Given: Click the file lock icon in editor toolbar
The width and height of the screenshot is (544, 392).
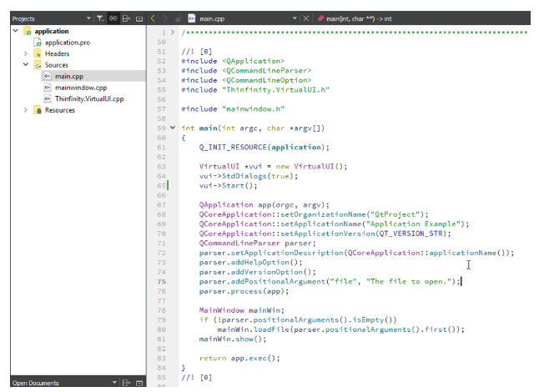Looking at the screenshot, I should click(179, 18).
